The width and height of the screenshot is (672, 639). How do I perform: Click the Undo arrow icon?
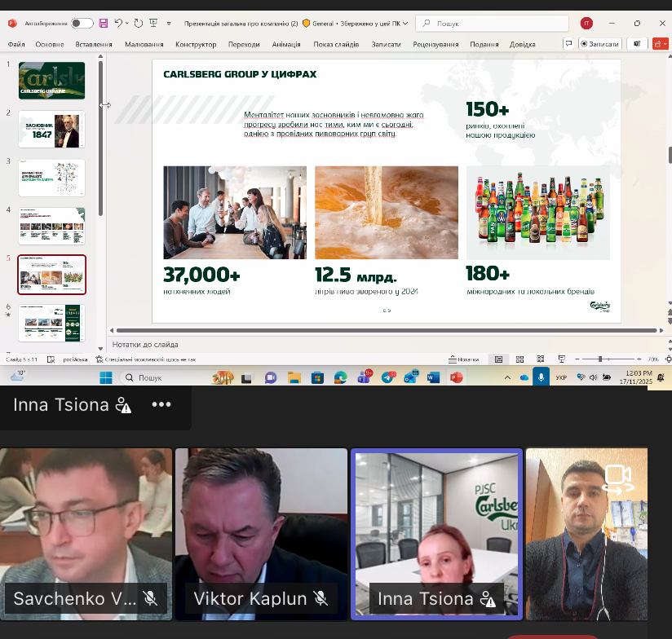coord(118,23)
